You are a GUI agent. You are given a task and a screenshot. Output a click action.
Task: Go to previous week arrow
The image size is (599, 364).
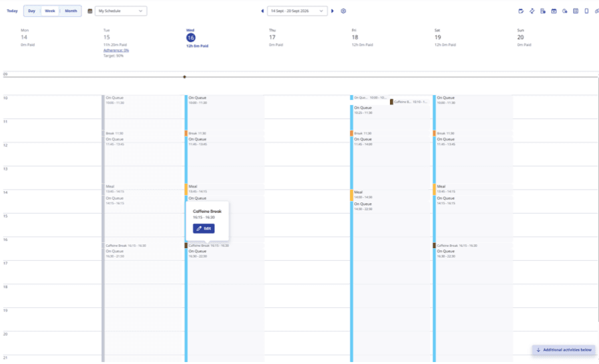[x=262, y=11]
